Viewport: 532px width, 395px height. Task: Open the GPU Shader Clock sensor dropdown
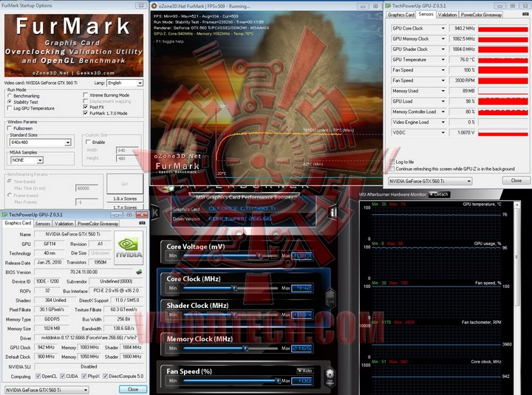click(443, 49)
